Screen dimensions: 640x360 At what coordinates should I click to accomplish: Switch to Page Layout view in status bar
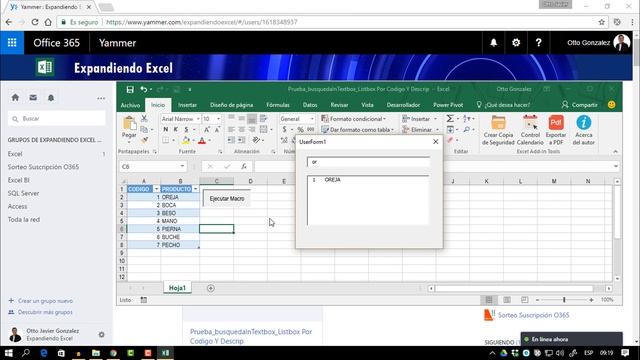click(507, 300)
